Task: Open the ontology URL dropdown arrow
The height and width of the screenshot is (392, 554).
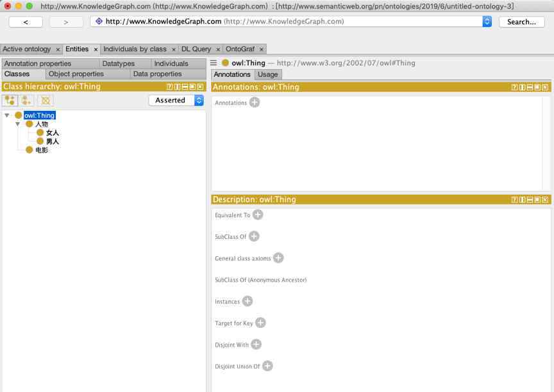Action: coord(487,22)
